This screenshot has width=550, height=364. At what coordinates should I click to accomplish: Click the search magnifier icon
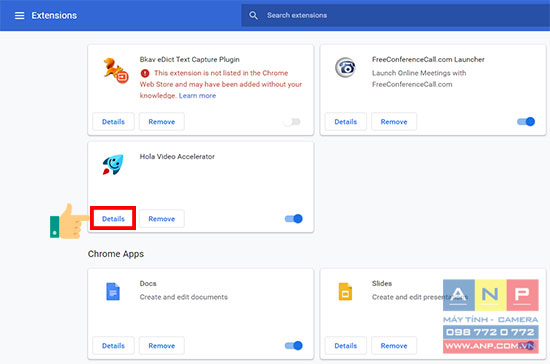(x=253, y=15)
